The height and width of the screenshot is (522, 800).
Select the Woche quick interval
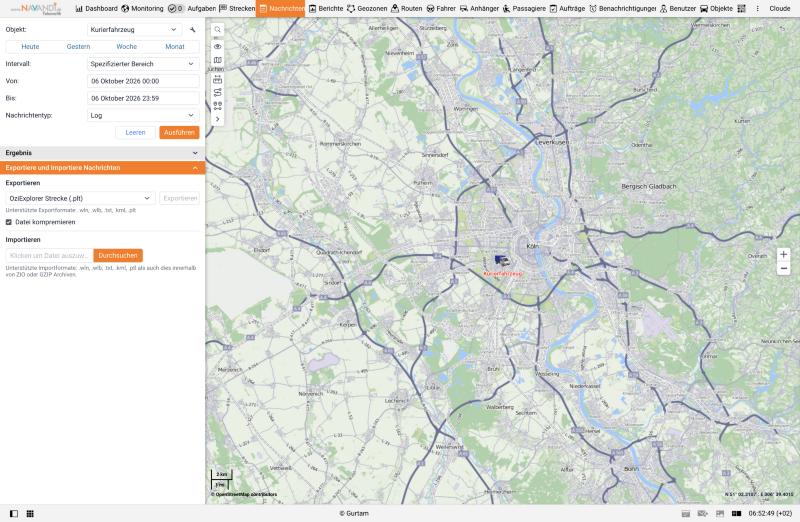coord(127,46)
